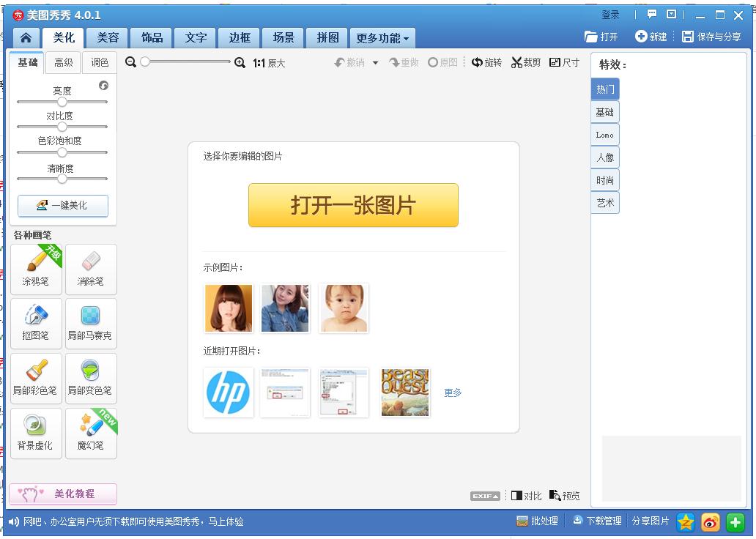Screen dimensions: 756x539
Task: Select the 人像 portrait effects category
Action: point(604,157)
